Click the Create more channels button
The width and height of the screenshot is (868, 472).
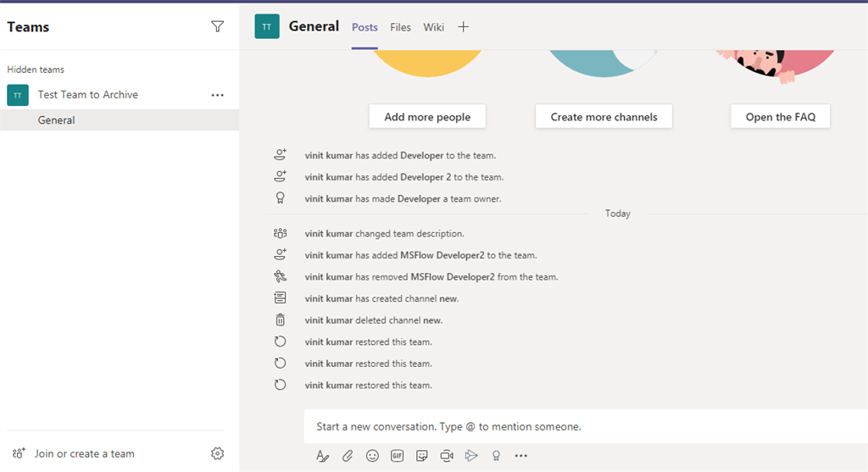pyautogui.click(x=604, y=117)
